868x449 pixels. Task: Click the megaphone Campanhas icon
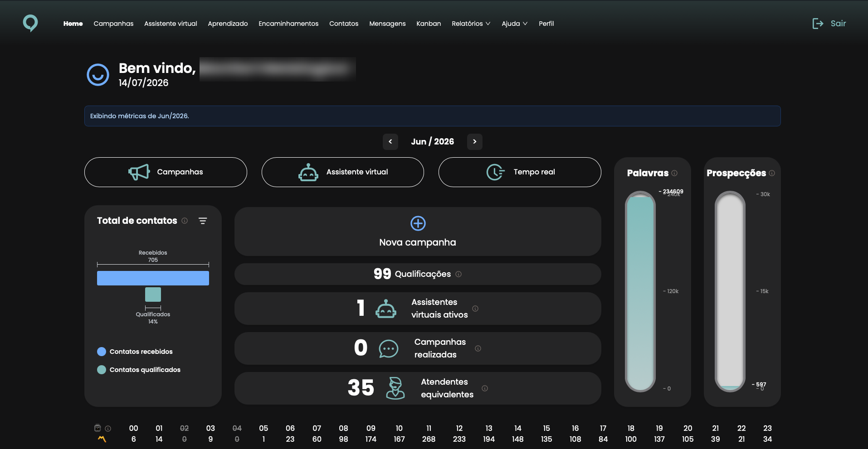point(139,172)
